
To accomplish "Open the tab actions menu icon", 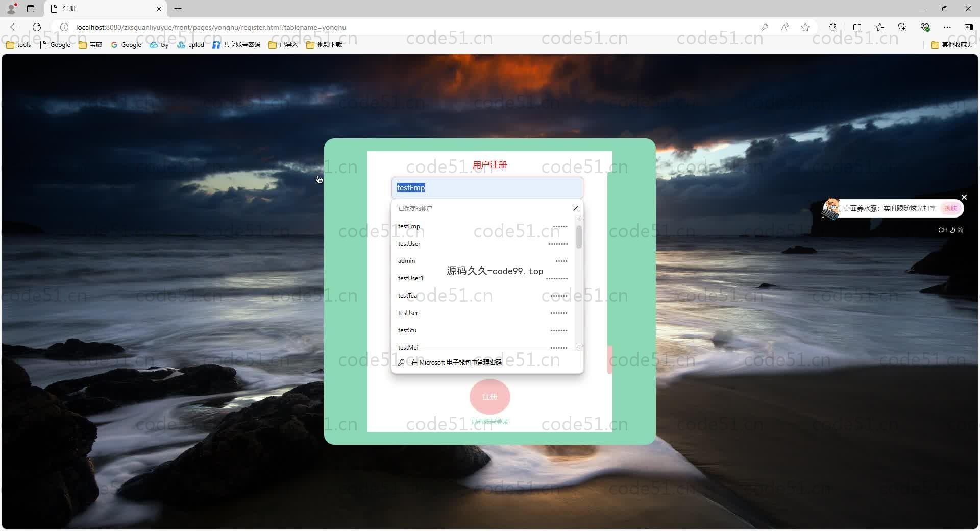I will pos(31,8).
